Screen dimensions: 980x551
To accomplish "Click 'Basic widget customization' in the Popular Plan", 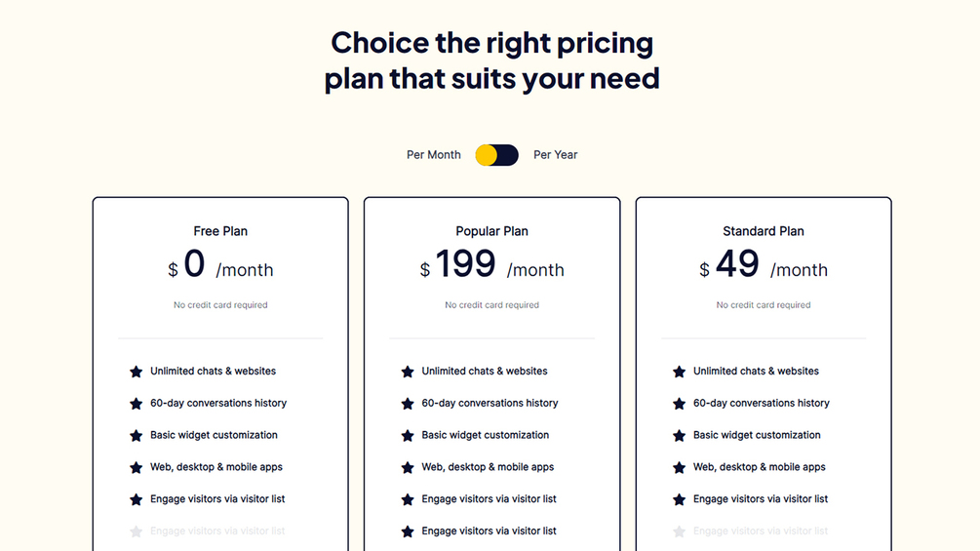I will 485,435.
